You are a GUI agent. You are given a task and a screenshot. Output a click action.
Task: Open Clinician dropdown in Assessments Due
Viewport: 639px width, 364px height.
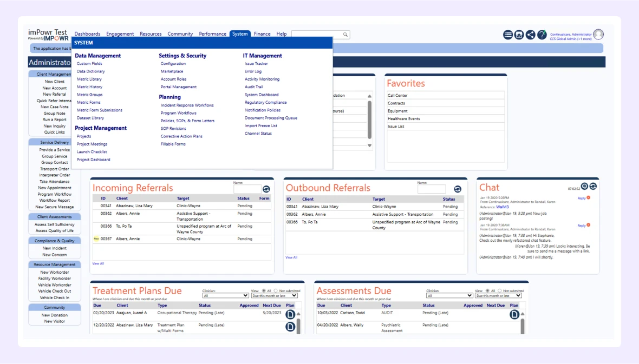tap(449, 296)
